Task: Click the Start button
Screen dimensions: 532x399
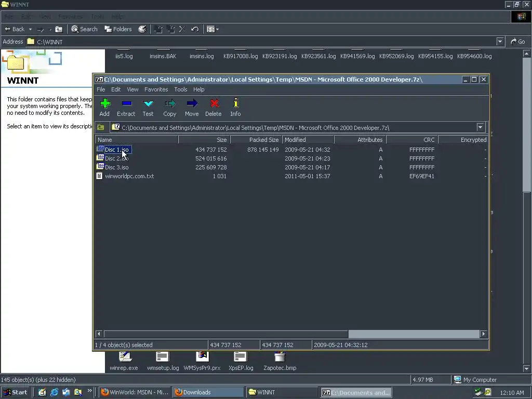Action: click(x=15, y=392)
